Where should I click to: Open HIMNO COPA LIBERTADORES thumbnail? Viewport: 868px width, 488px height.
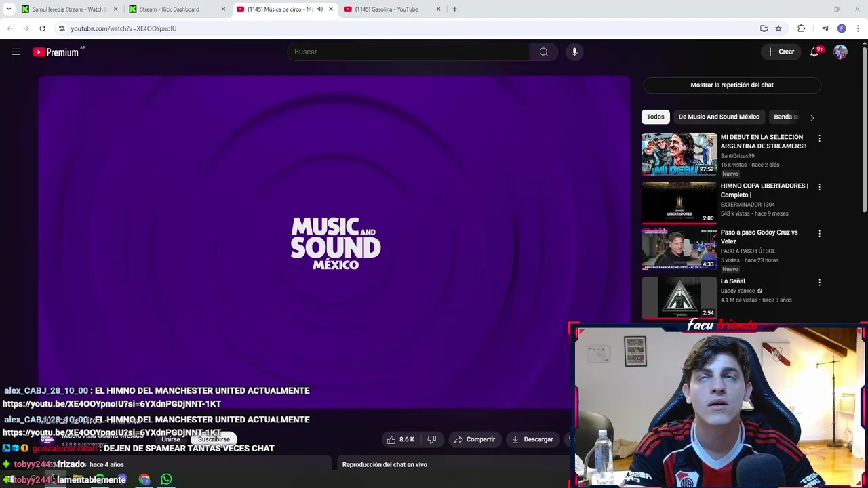click(679, 202)
